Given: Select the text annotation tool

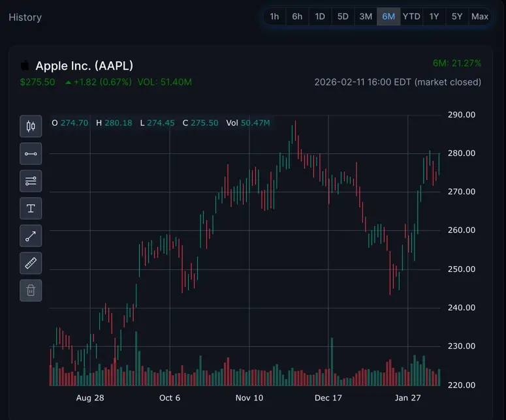Looking at the screenshot, I should pos(31,209).
